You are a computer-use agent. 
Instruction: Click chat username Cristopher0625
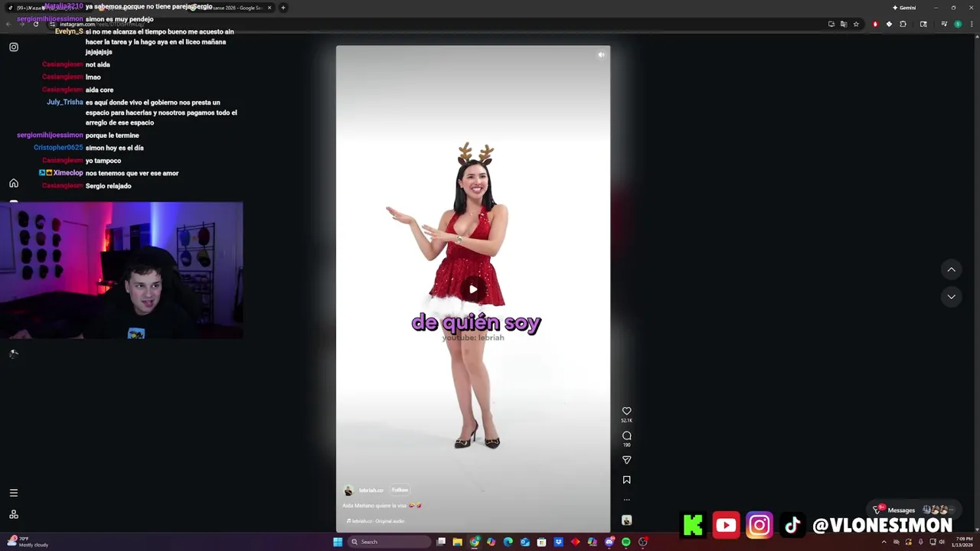(58, 148)
